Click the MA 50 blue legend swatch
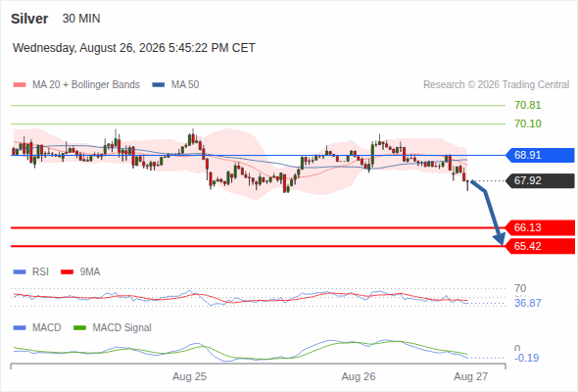This screenshot has width=578, height=392. click(159, 85)
